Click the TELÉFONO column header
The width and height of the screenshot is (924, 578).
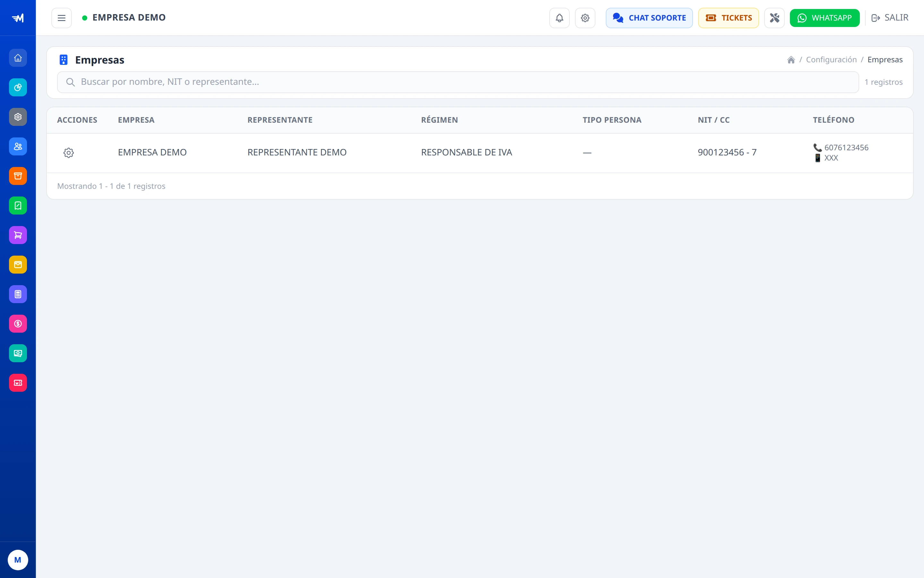coord(834,120)
